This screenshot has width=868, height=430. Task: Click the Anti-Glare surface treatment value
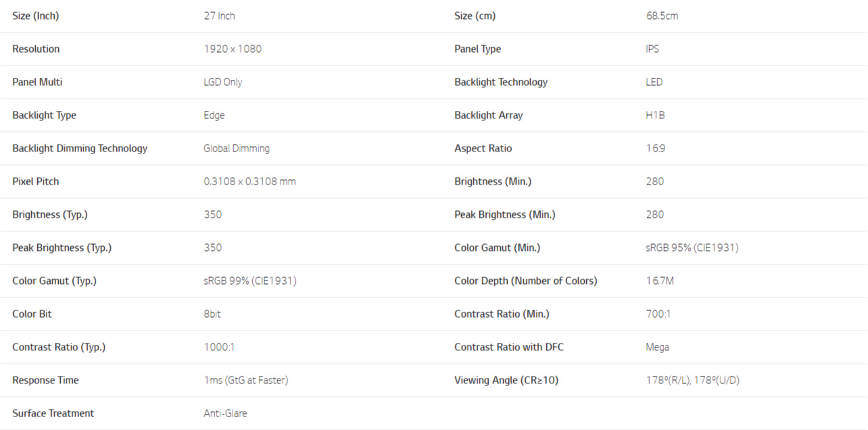tap(225, 413)
